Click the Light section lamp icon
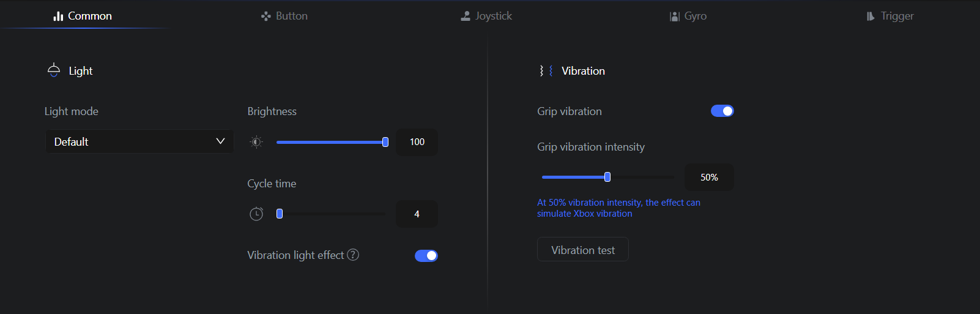Image resolution: width=980 pixels, height=314 pixels. (54, 70)
